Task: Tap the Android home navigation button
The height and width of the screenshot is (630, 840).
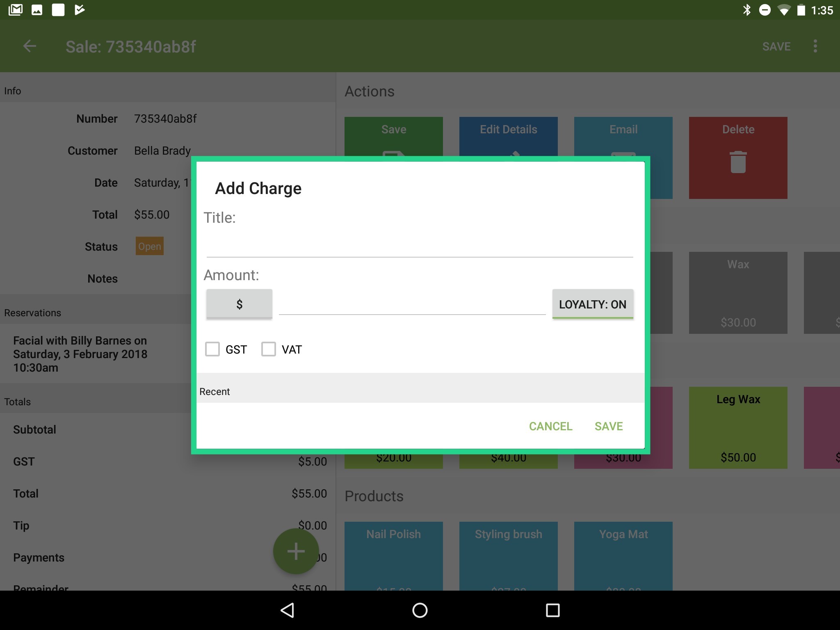Action: [x=420, y=610]
